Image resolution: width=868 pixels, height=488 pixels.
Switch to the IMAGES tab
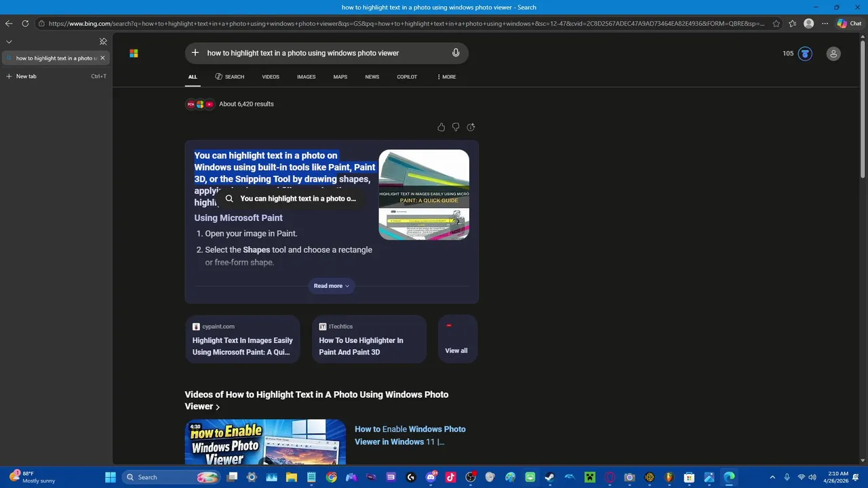click(306, 77)
